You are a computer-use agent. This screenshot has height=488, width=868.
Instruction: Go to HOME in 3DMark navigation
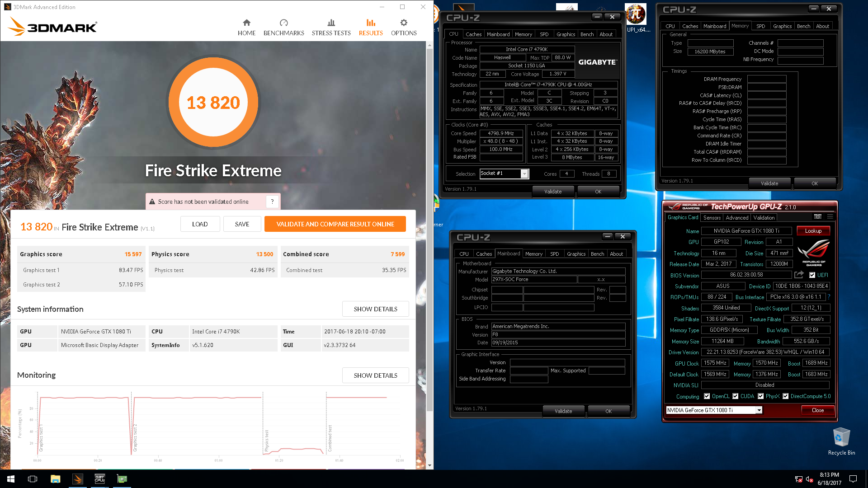[x=246, y=27]
